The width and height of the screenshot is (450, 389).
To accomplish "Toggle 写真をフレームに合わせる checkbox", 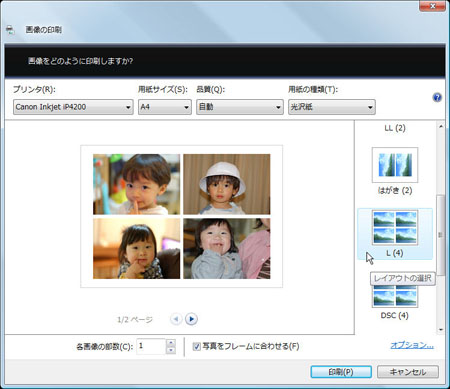I will 197,347.
